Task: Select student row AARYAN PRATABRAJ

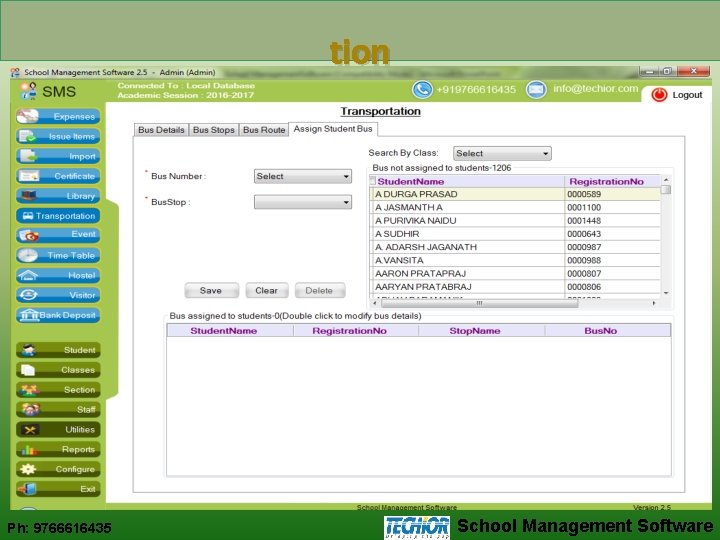Action: click(515, 287)
